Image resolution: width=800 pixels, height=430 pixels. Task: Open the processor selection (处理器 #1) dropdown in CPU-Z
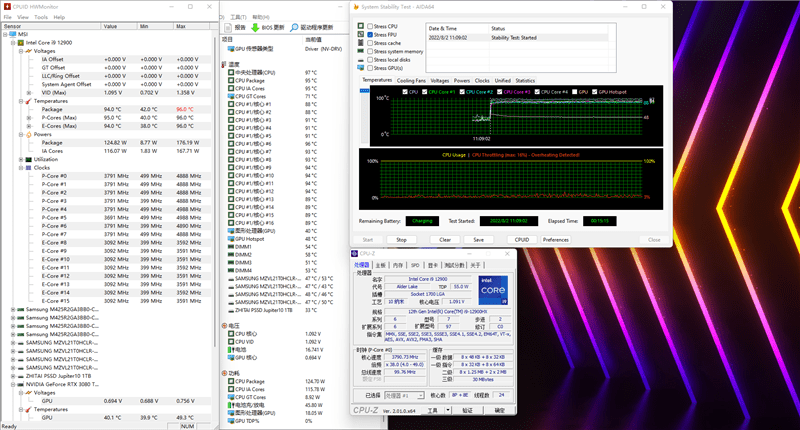(x=420, y=395)
